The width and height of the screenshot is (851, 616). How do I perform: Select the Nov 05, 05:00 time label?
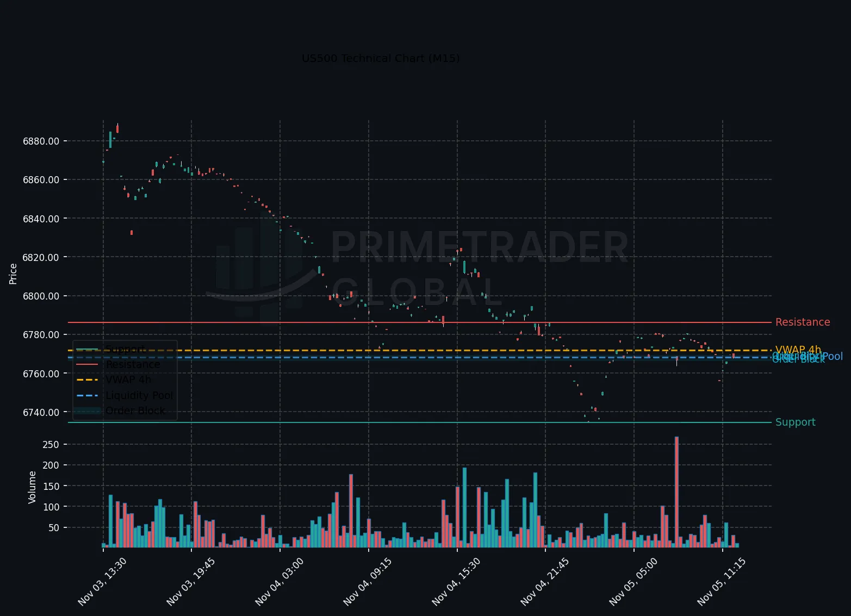point(634,581)
